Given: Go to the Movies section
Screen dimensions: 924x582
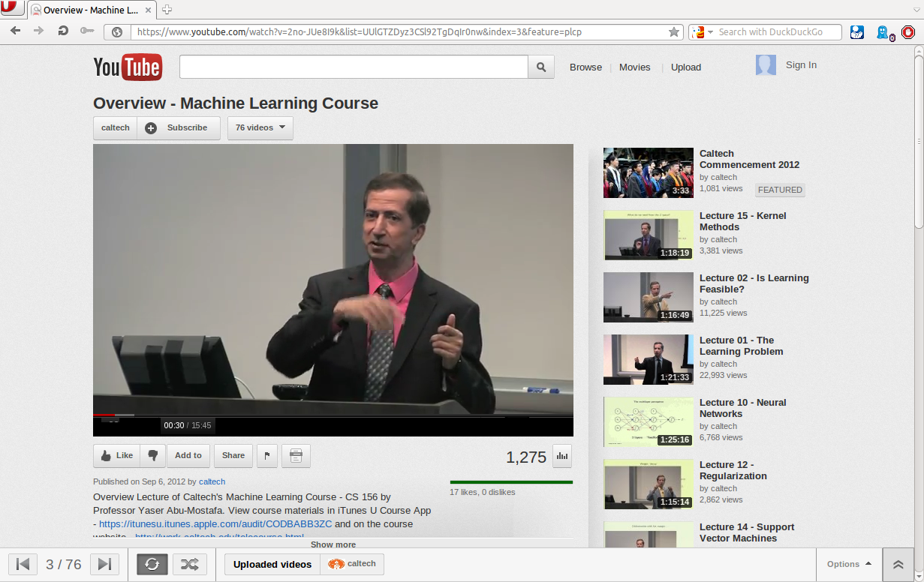Looking at the screenshot, I should coord(634,67).
